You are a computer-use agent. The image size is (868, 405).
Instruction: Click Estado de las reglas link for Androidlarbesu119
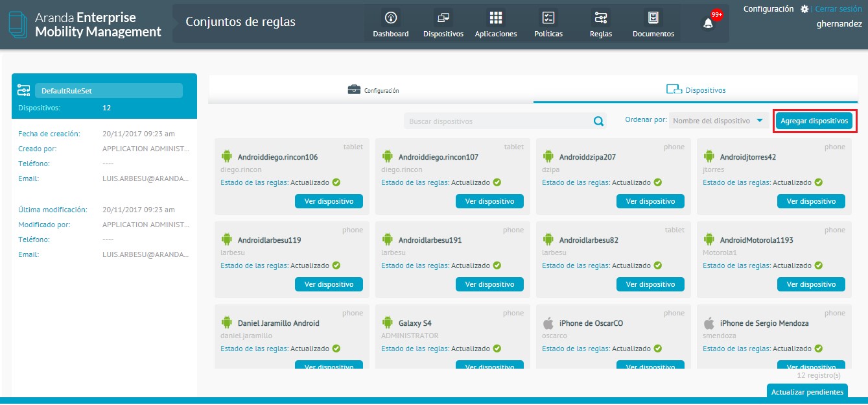click(x=254, y=265)
